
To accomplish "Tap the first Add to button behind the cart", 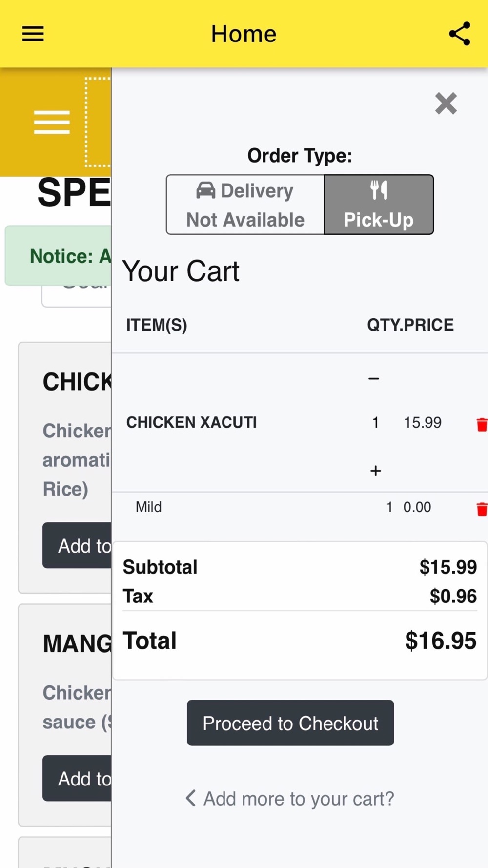I will 77,545.
